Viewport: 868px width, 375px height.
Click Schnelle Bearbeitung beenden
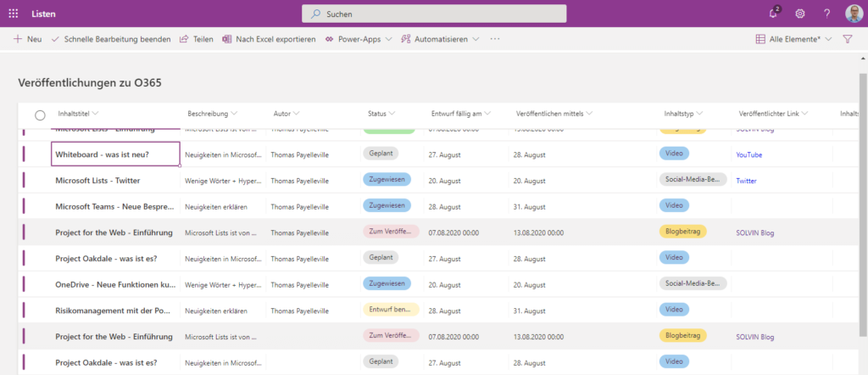(x=111, y=39)
